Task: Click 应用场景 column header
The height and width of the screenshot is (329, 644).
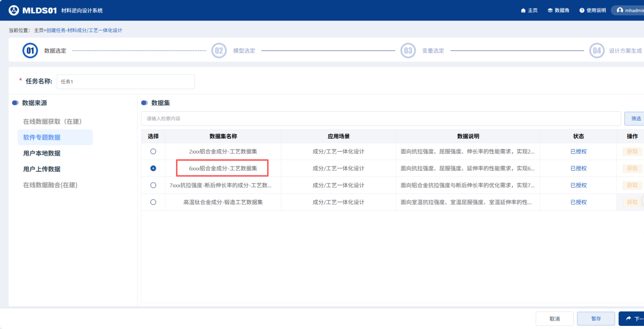Action: 339,136
